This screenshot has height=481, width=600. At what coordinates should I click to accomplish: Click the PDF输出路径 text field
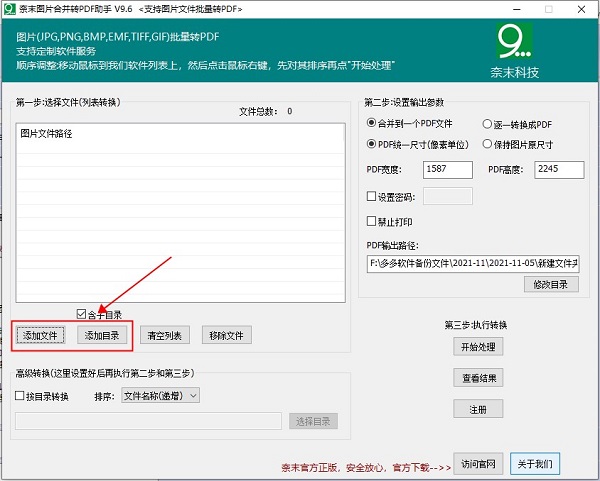473,264
